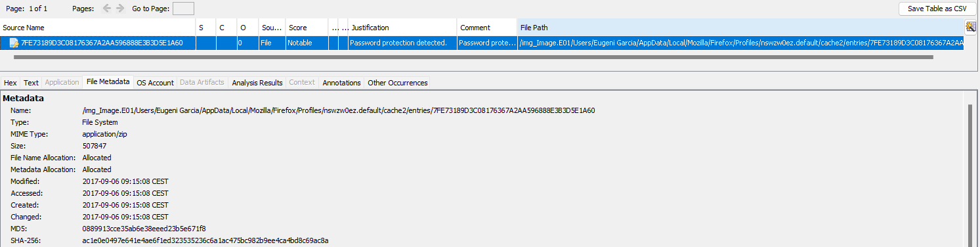Select the file icon beside 7FE73189D3C08176367A2AA596888E3B3D5E1A60

pyautogui.click(x=14, y=43)
